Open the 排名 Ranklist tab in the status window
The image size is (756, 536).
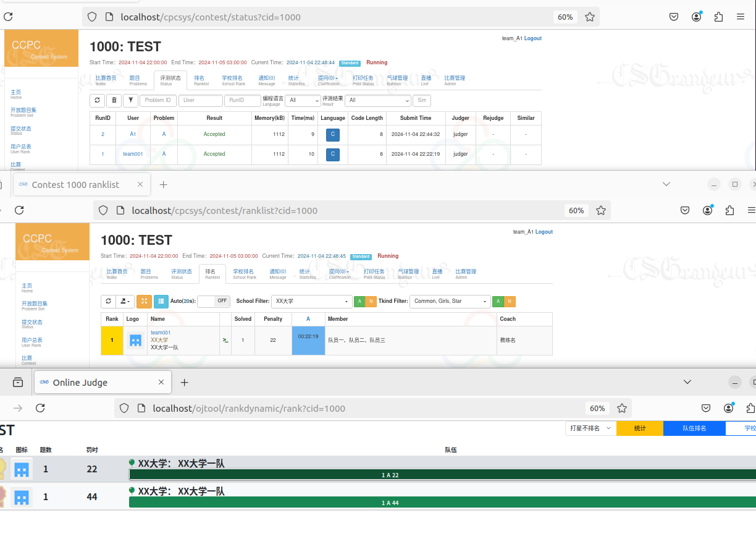[201, 80]
